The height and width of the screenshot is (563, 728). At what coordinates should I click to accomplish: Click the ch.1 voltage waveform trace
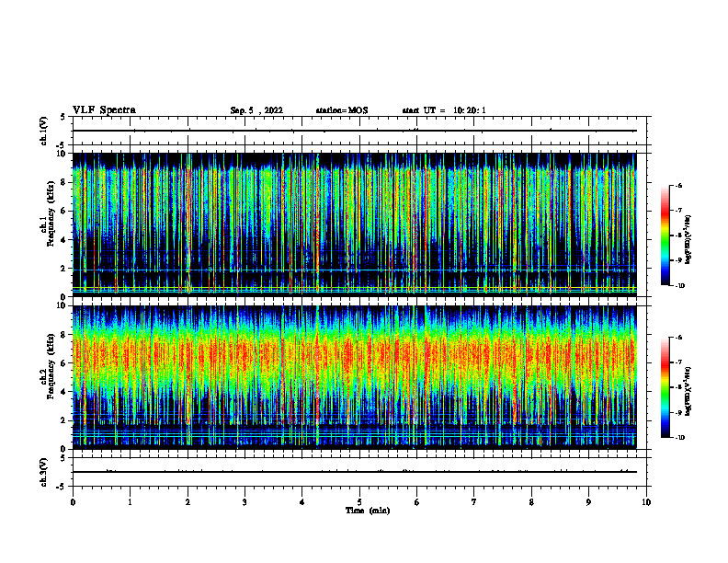354,131
